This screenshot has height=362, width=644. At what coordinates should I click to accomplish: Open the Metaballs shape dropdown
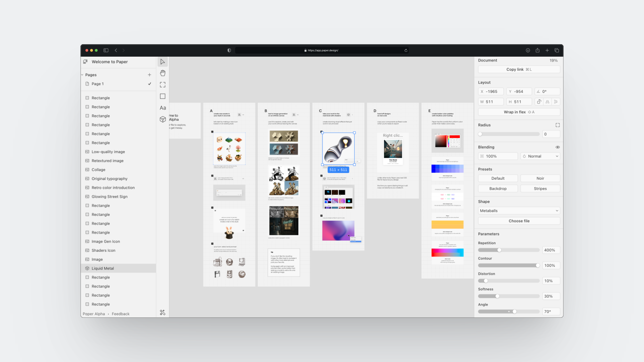tap(519, 211)
